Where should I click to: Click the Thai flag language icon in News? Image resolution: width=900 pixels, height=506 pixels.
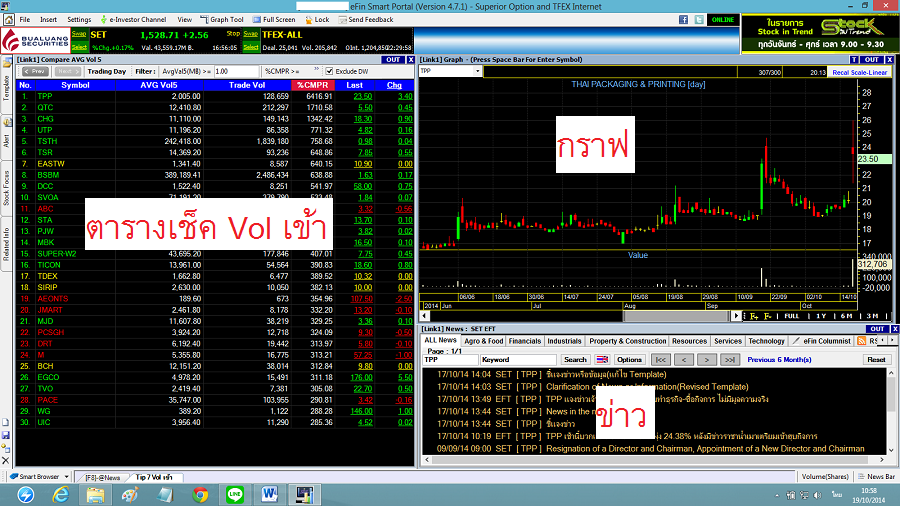(602, 360)
